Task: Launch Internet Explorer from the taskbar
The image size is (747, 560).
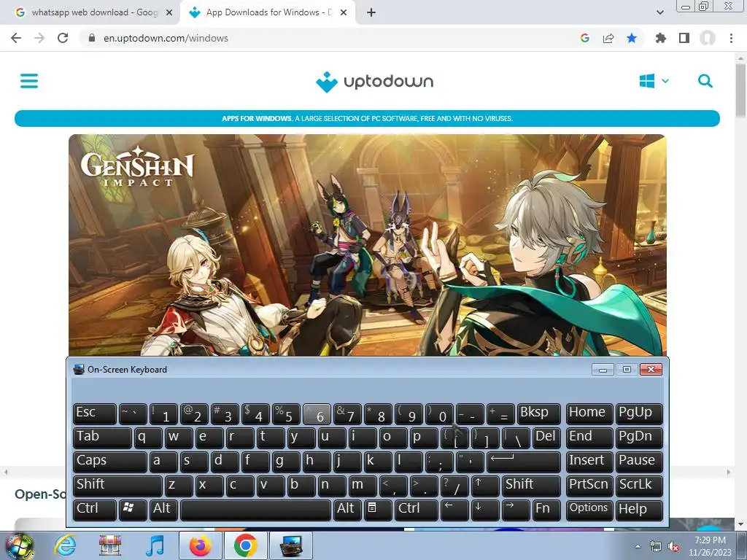Action: pos(65,545)
